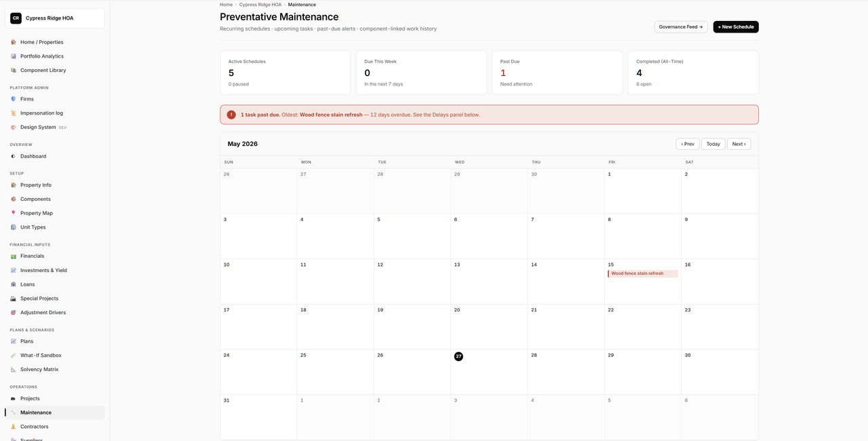Click the Active Schedules stat card
The image size is (868, 441).
pos(285,73)
